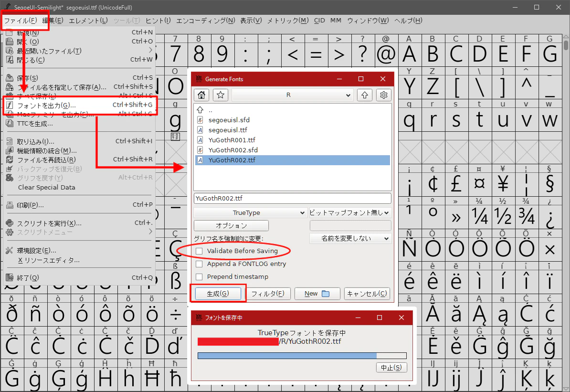
Task: Open the directory path dropdown showing R
Action: pos(292,95)
